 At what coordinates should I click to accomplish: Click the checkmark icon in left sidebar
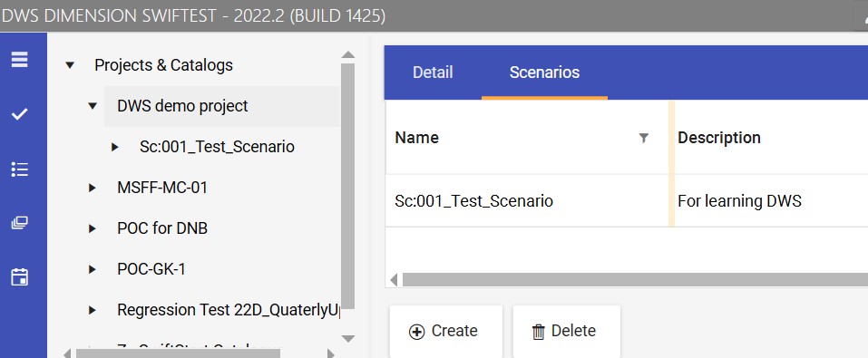[x=19, y=114]
